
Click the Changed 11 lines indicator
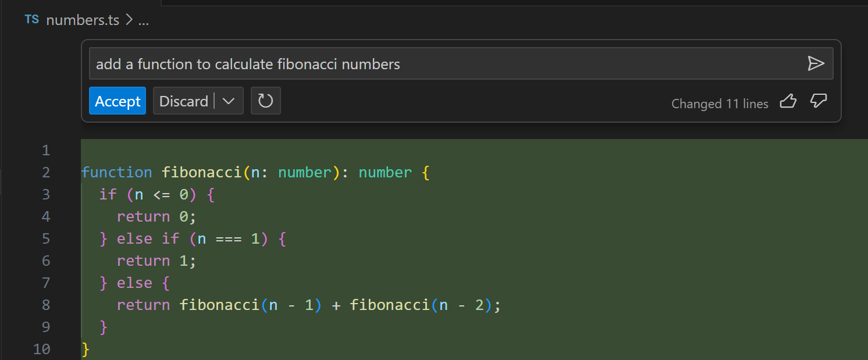720,104
